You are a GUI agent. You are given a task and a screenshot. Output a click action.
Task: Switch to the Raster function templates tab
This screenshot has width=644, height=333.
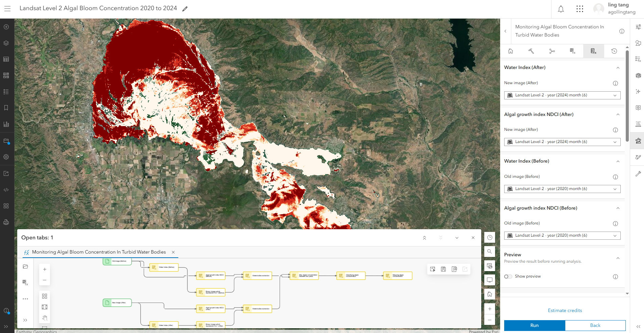[593, 51]
